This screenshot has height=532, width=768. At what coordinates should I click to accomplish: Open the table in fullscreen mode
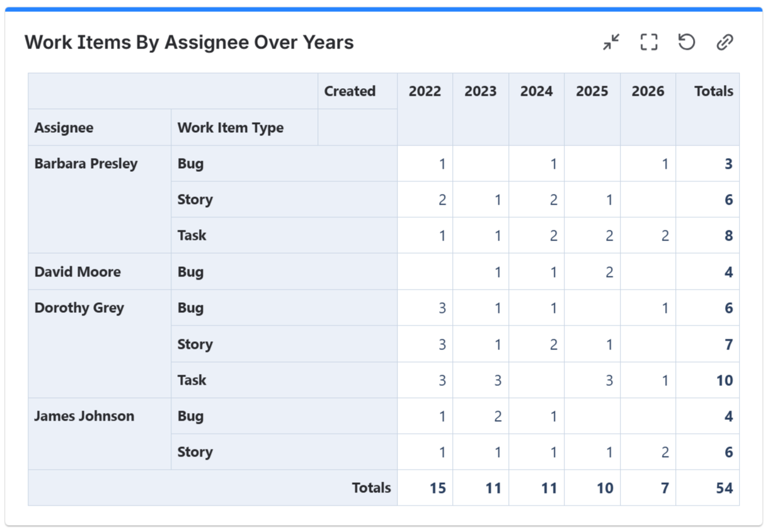(x=648, y=42)
